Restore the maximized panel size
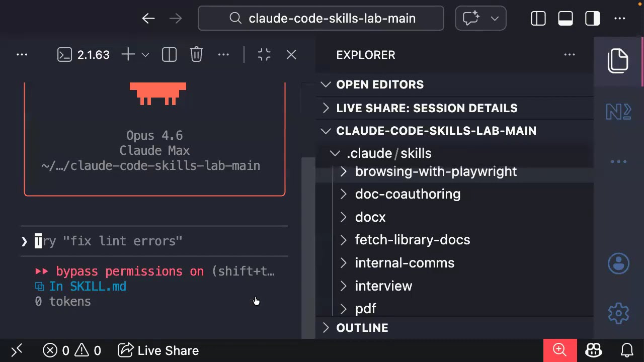 tap(264, 55)
